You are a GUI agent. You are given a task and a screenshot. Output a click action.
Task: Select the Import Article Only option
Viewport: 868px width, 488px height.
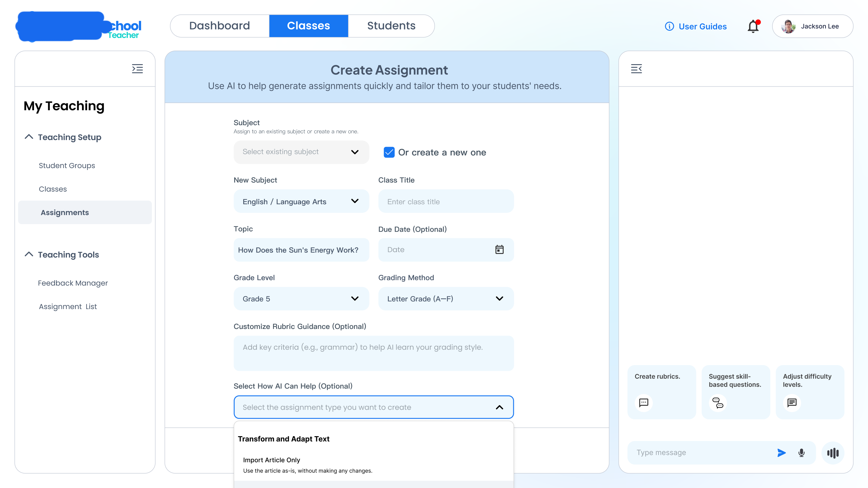click(374, 465)
